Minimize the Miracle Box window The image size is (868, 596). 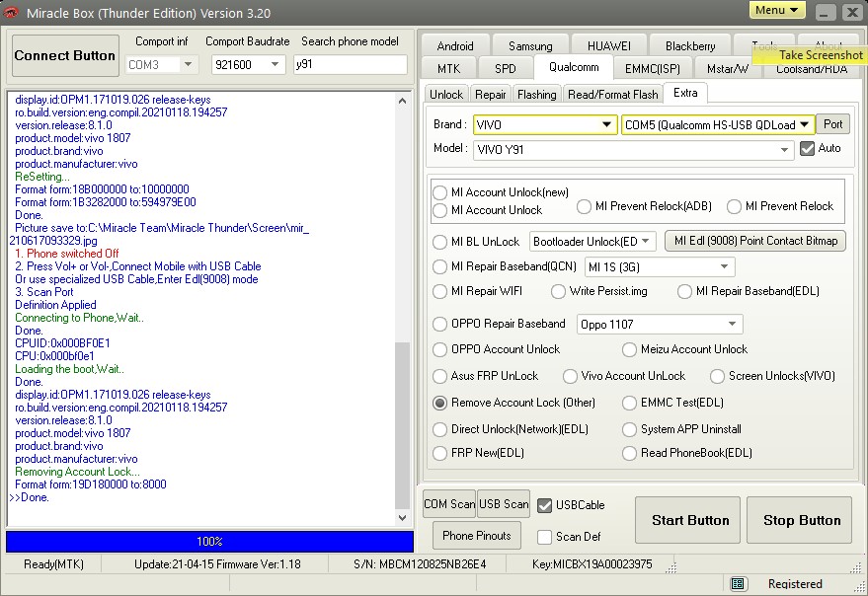pos(824,12)
